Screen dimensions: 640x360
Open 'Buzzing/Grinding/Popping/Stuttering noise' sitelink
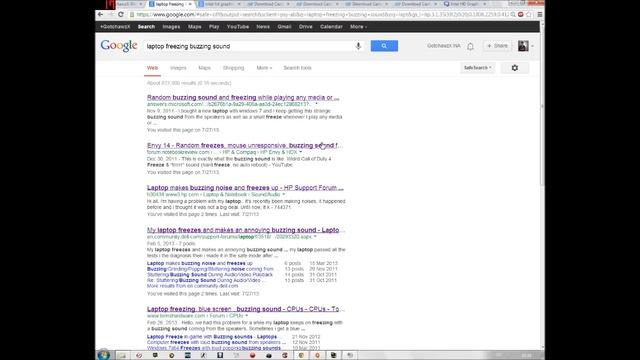[210, 269]
